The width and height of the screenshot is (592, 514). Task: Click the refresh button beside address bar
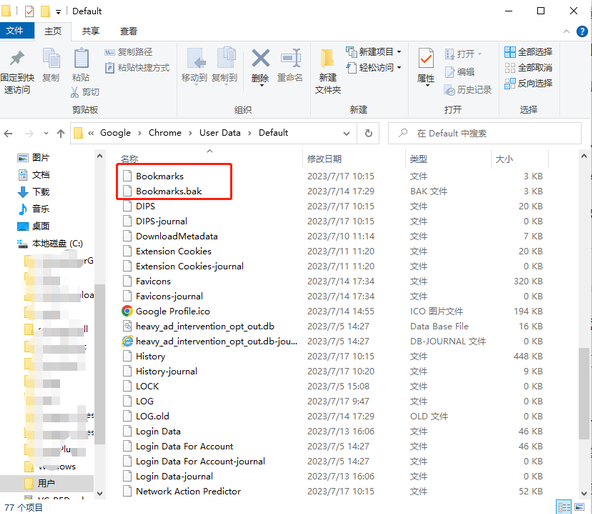coord(368,133)
